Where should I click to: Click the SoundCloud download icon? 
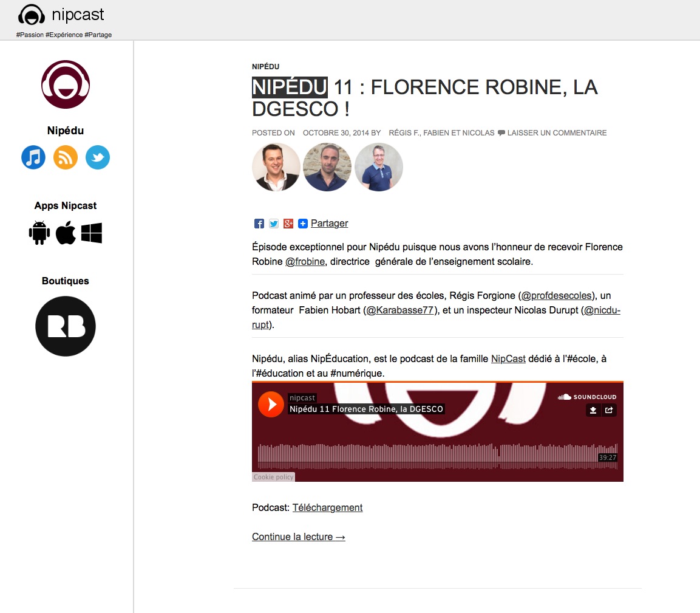593,410
